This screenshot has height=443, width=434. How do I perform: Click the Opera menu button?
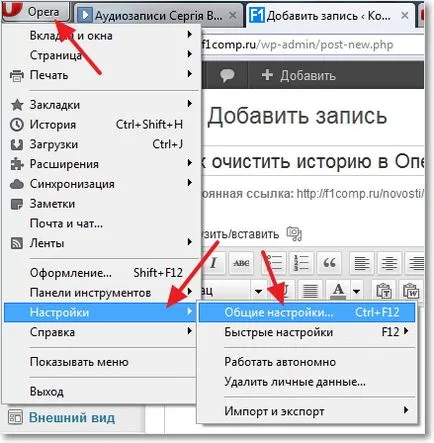pyautogui.click(x=36, y=12)
